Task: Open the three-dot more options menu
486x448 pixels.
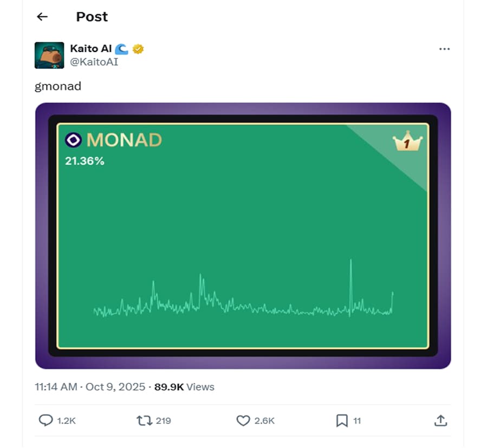Action: coord(444,49)
